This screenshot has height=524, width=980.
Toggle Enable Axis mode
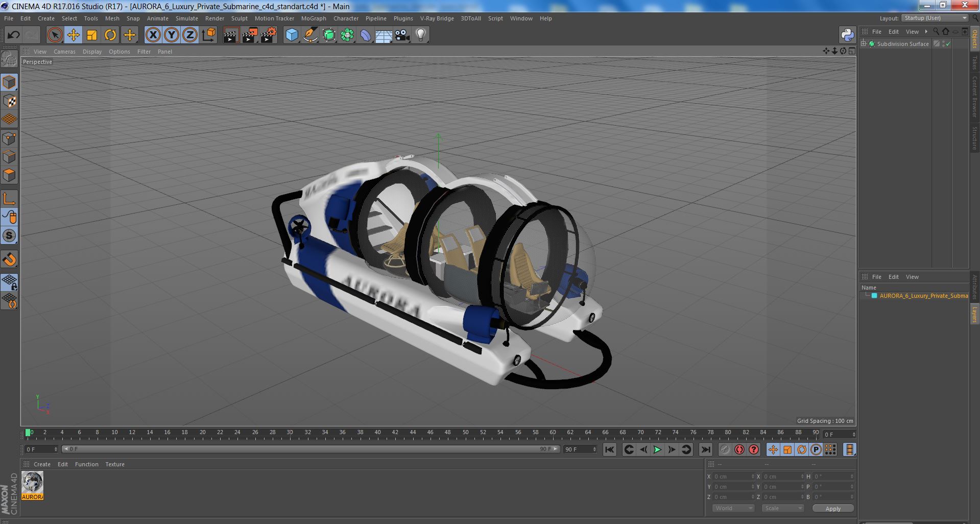(x=9, y=199)
